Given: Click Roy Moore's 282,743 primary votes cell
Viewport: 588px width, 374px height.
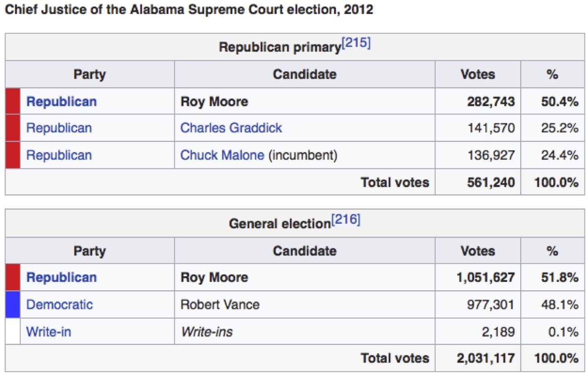Looking at the screenshot, I should click(x=490, y=102).
